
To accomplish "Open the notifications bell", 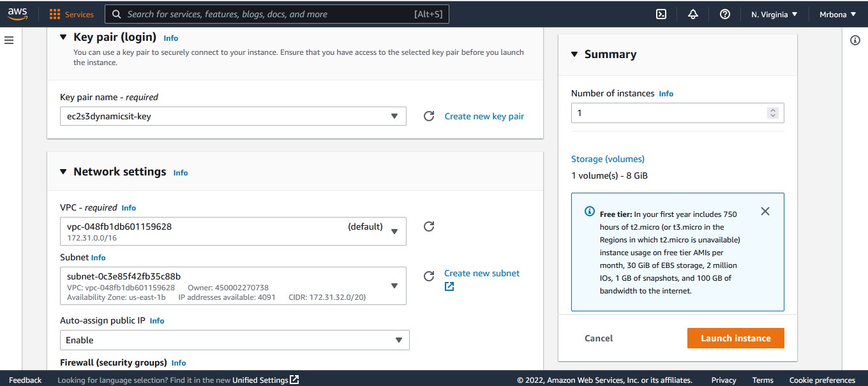I will point(692,13).
